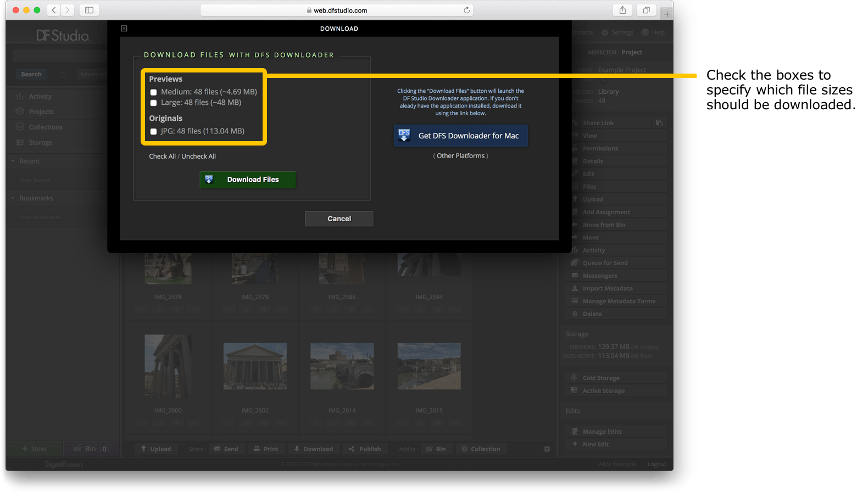This screenshot has height=492, width=868.
Task: Click the copy icon beside Share Link
Action: 659,123
